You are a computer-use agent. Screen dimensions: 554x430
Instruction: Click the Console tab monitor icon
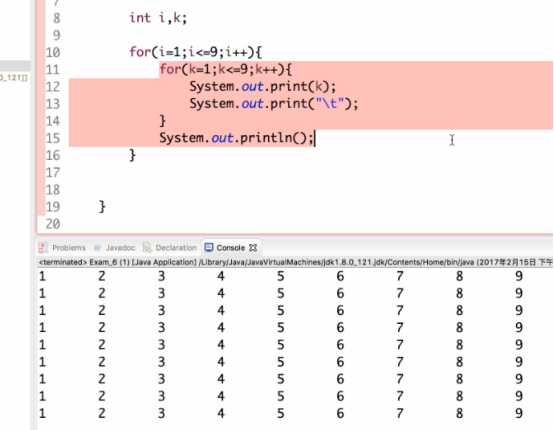[209, 247]
